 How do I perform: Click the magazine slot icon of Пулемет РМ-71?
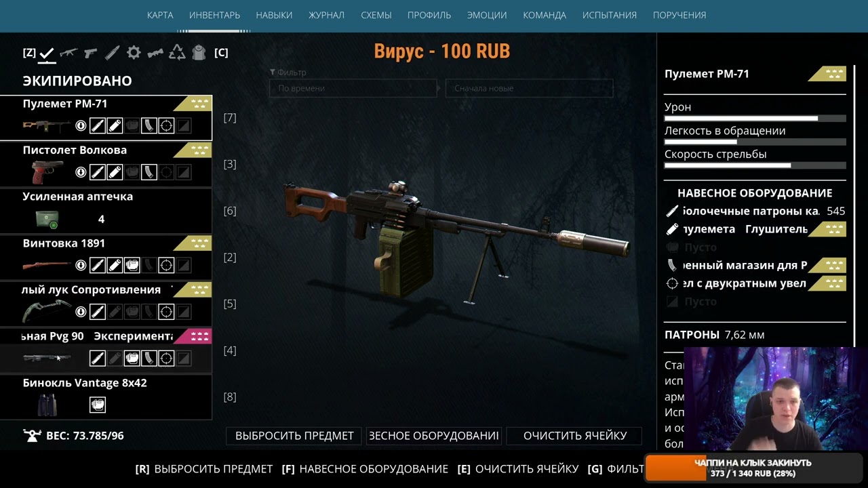click(149, 125)
